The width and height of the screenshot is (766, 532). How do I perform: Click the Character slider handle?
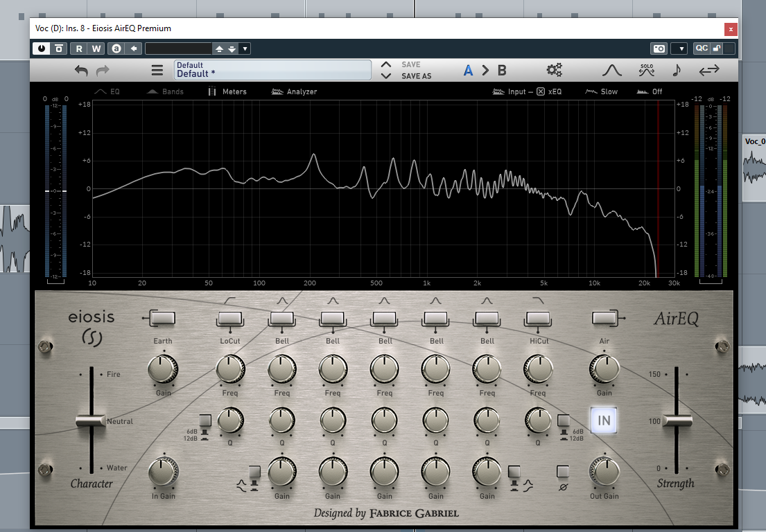click(x=91, y=420)
